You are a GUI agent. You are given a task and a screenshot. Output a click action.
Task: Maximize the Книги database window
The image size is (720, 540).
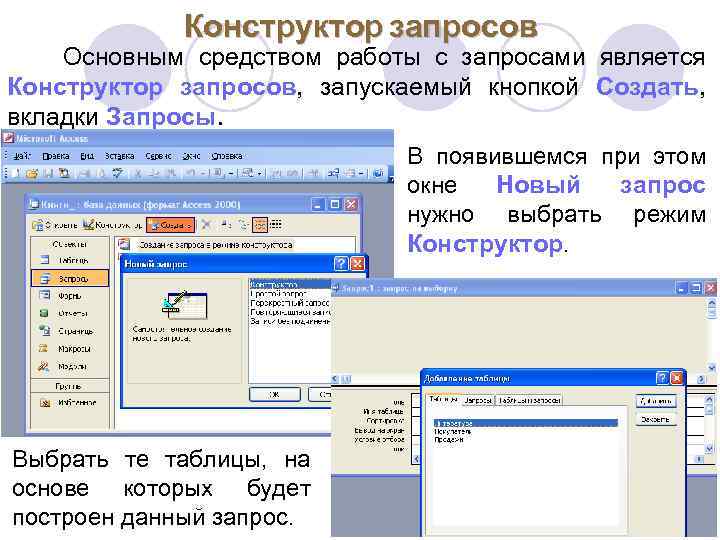pos(335,204)
